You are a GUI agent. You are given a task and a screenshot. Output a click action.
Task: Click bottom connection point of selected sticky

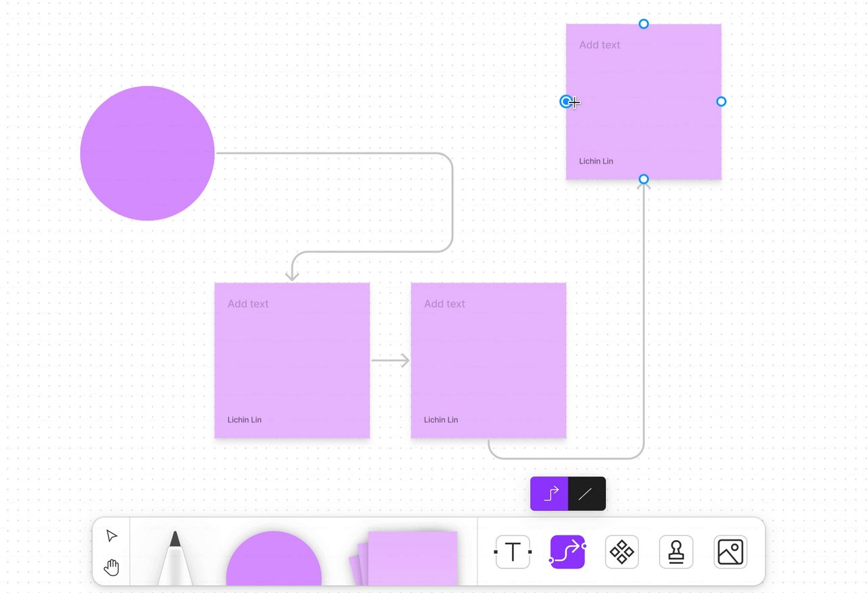[644, 180]
